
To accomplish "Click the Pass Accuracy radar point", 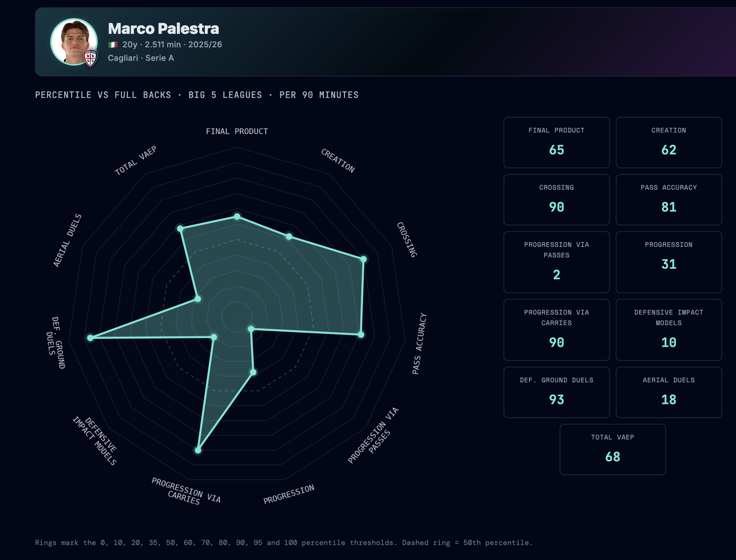I will (361, 335).
